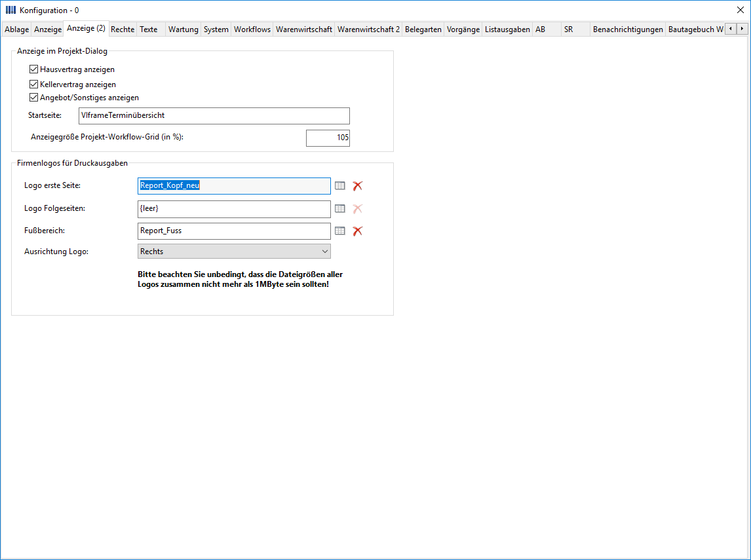The image size is (751, 560).
Task: Open file browser for Logo erste Seite
Action: (340, 186)
